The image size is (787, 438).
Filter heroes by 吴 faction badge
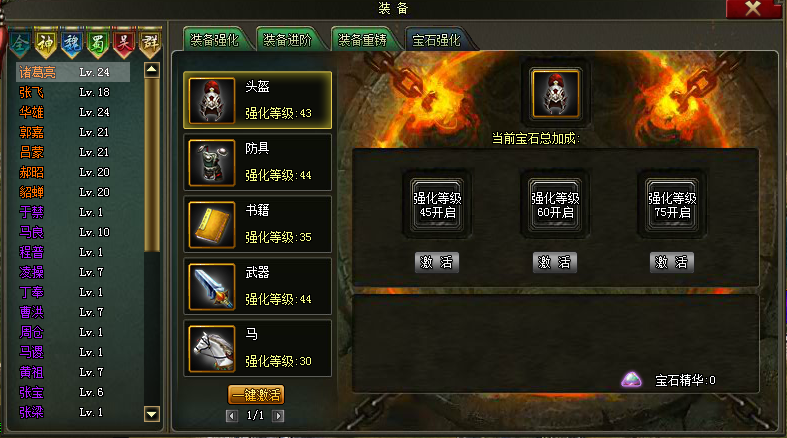(123, 44)
